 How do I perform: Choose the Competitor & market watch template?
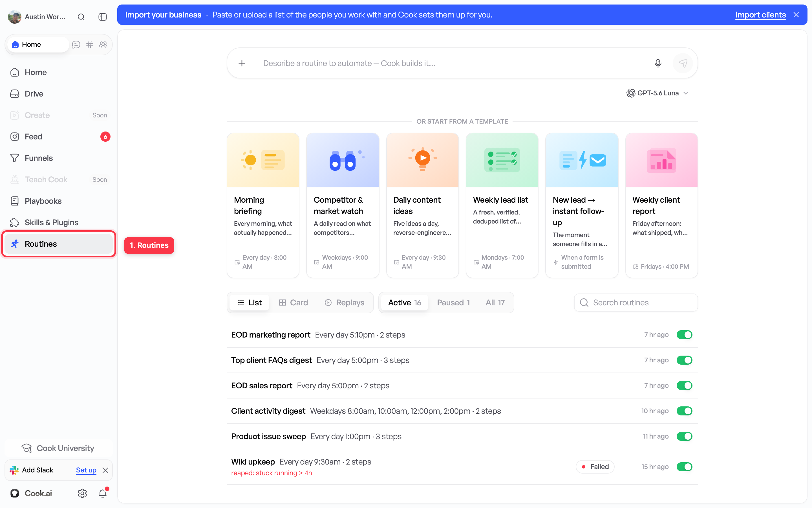click(343, 205)
